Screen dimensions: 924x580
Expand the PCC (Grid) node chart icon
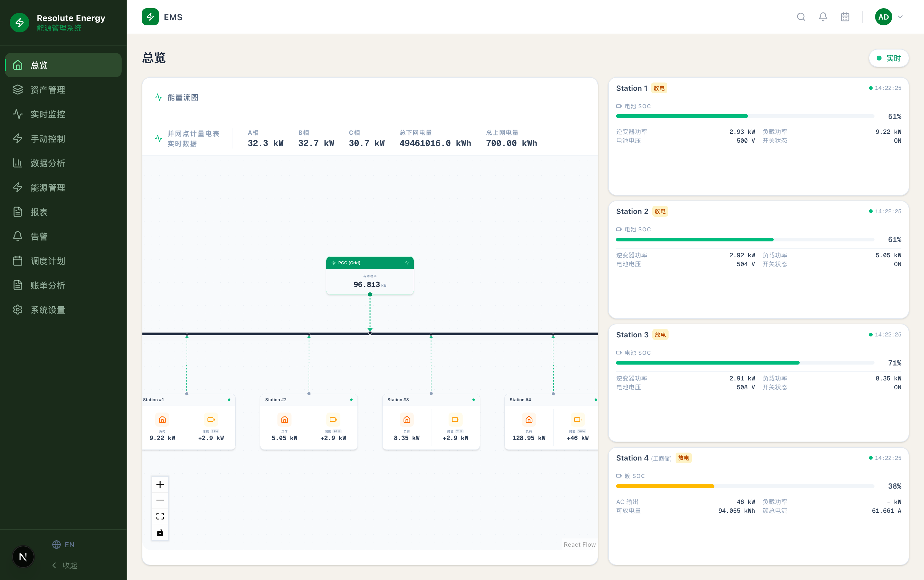coord(407,263)
